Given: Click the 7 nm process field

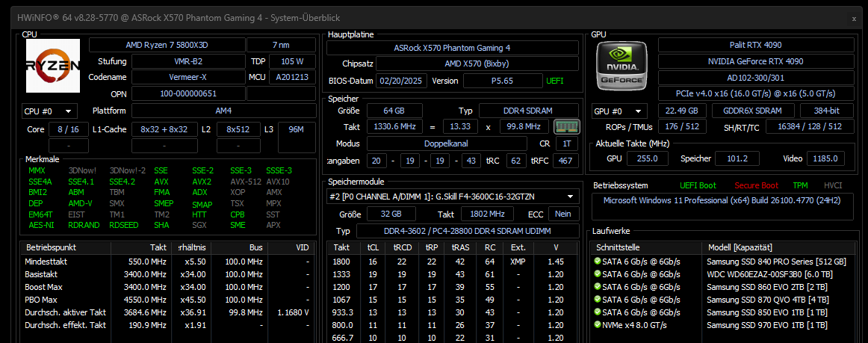Looking at the screenshot, I should pyautogui.click(x=281, y=46).
